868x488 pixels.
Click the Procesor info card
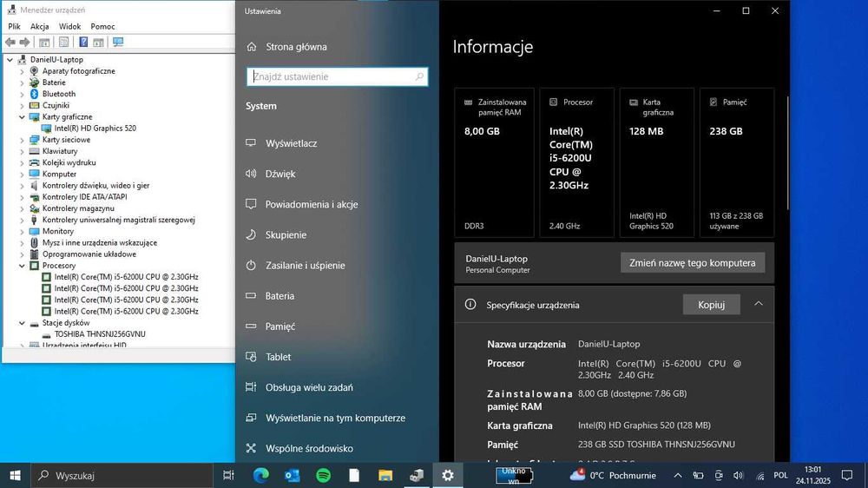(577, 163)
